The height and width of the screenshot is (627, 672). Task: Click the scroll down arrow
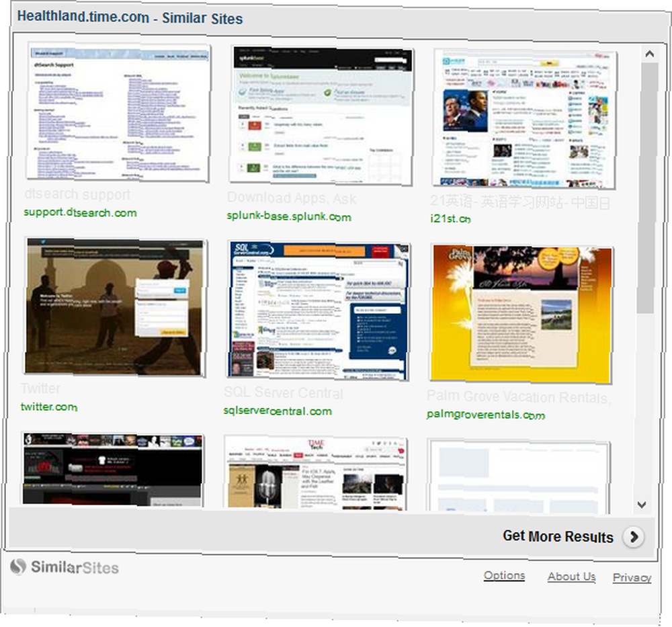[642, 505]
